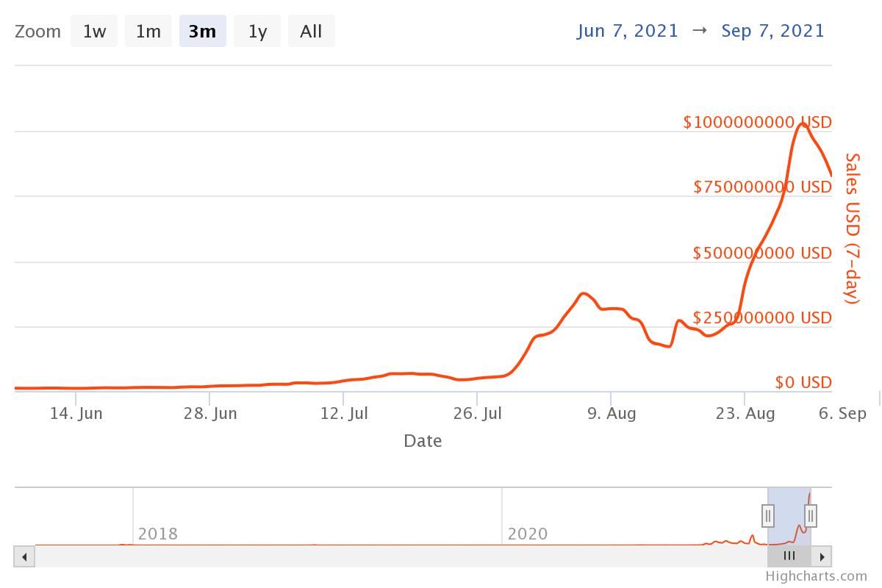Grab the left navigator handle
882x588 pixels.
coord(768,516)
